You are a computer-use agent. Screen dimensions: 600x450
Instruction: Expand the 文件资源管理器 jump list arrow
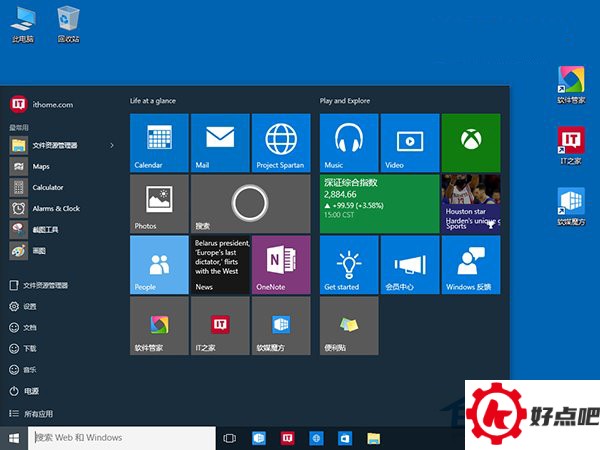[112, 145]
